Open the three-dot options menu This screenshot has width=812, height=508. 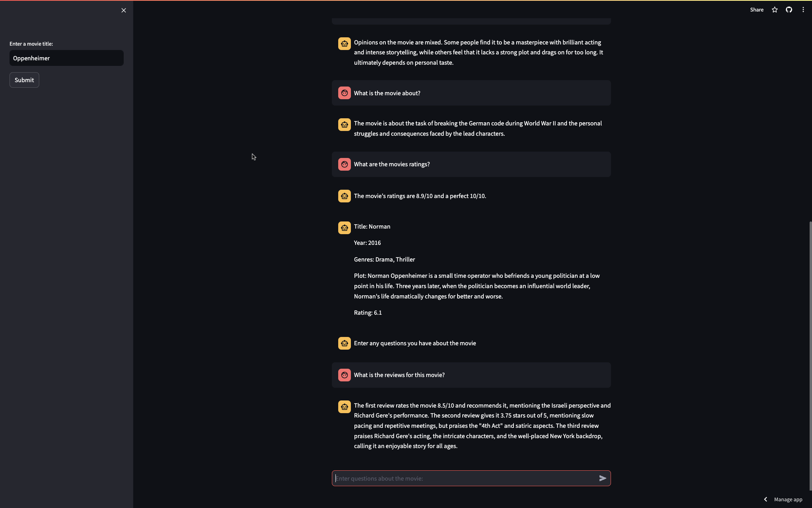(x=803, y=10)
